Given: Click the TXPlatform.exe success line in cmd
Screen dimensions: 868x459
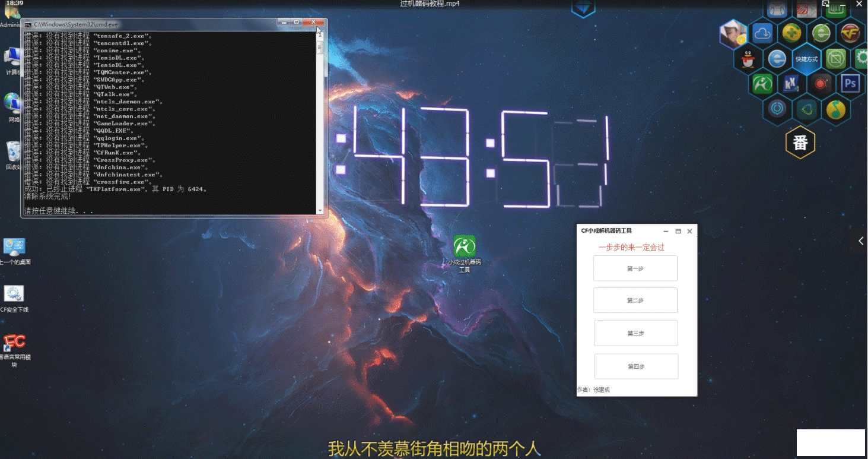Looking at the screenshot, I should point(116,189).
